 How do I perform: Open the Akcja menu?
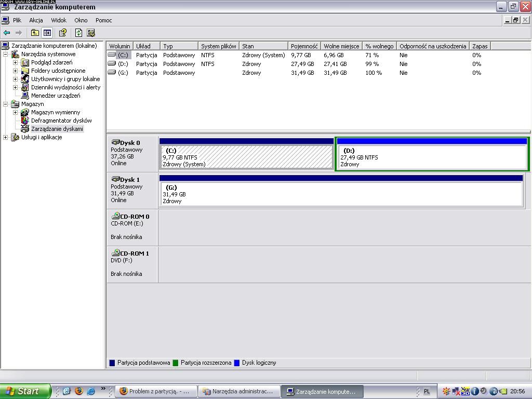click(x=36, y=20)
